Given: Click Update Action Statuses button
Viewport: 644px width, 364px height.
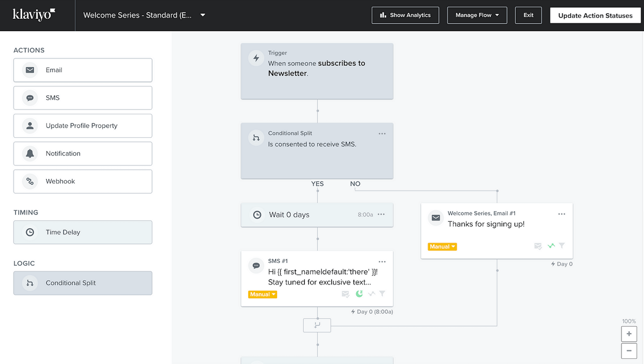Looking at the screenshot, I should (x=595, y=15).
